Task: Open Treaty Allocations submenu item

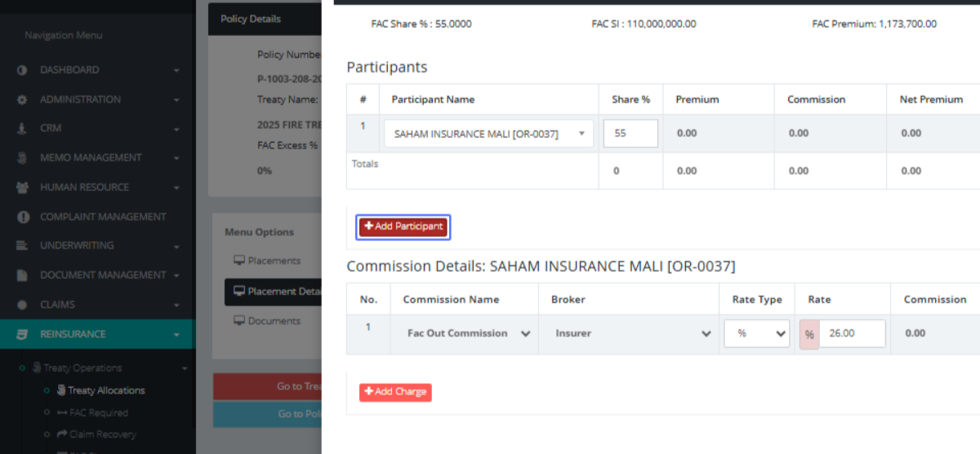Action: [x=106, y=390]
